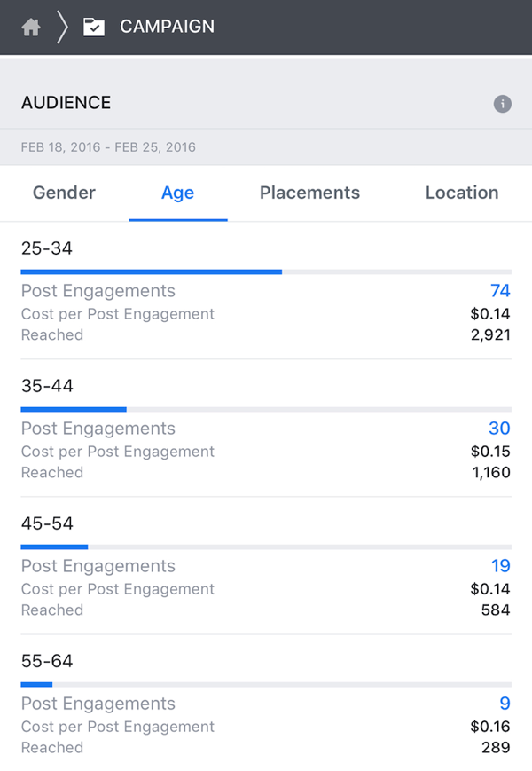532x771 pixels.
Task: Click the 9 post engagements value
Action: pyautogui.click(x=505, y=704)
